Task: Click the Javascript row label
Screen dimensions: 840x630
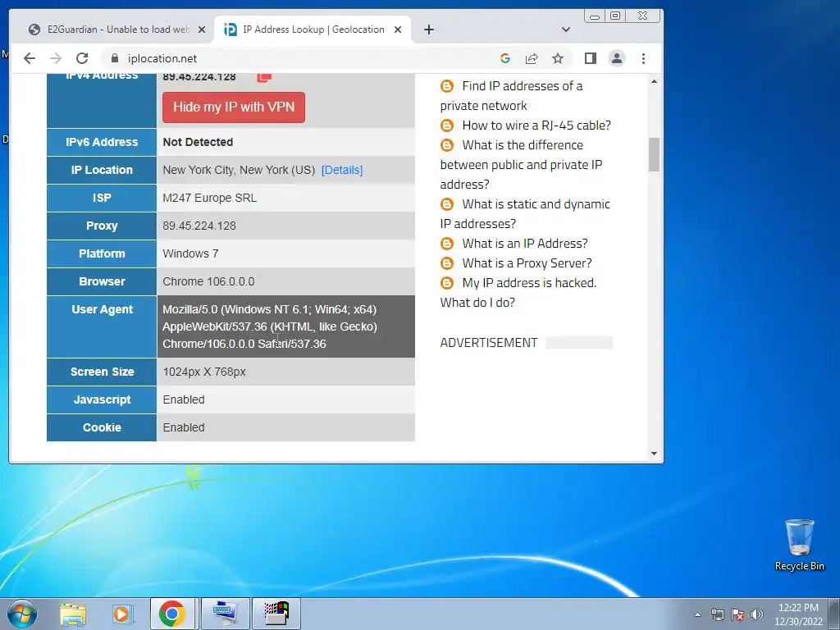Action: tap(102, 399)
